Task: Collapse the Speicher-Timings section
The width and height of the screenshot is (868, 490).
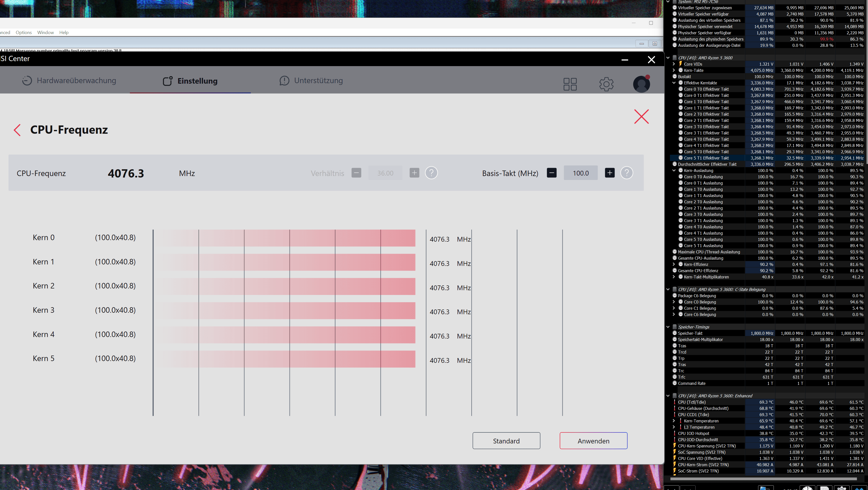Action: (668, 327)
